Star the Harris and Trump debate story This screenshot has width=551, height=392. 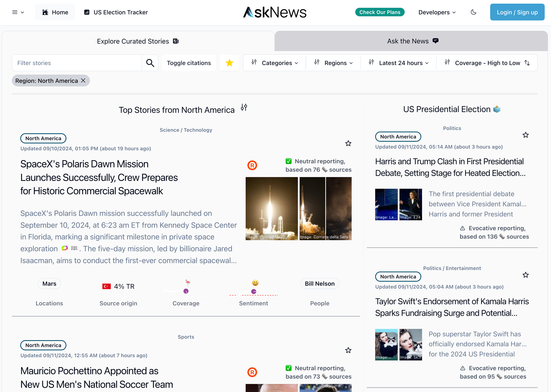(x=525, y=135)
